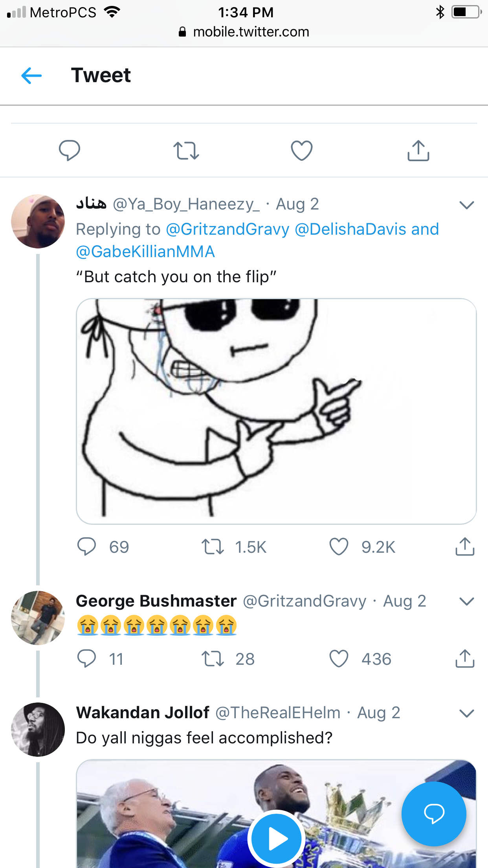Open the cartoon finger-guns image
Viewport: 488px width, 868px height.
(x=276, y=411)
